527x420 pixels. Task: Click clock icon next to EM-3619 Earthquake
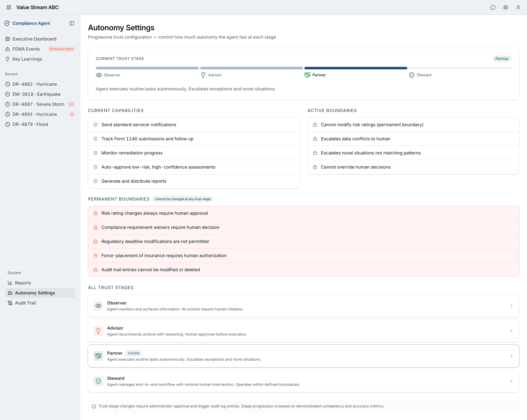click(x=8, y=94)
